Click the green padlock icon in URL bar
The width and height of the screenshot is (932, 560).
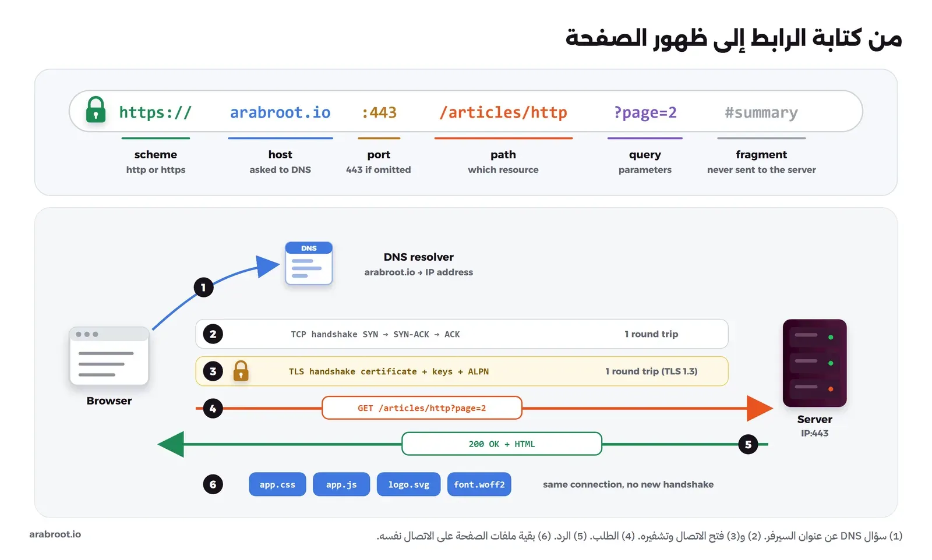point(96,109)
